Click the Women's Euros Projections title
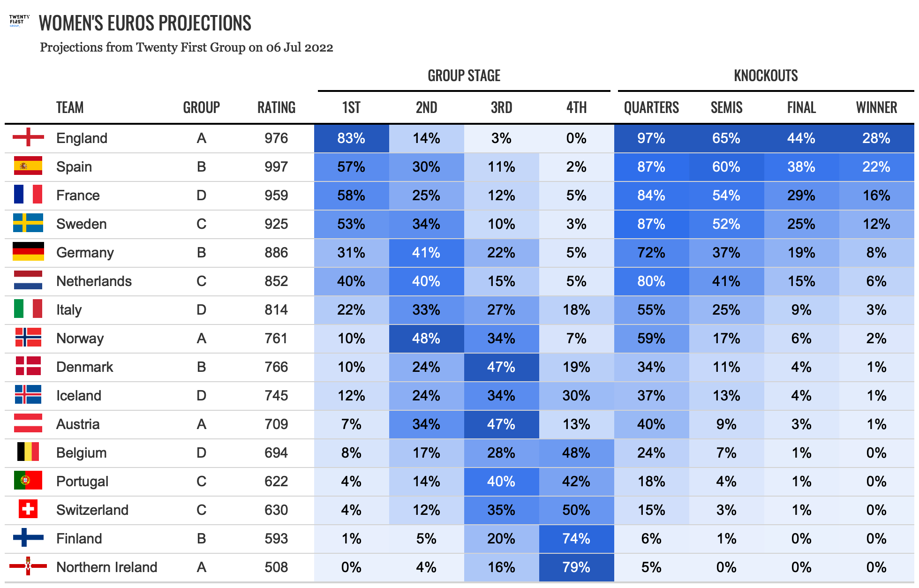This screenshot has height=588, width=919. point(145,23)
